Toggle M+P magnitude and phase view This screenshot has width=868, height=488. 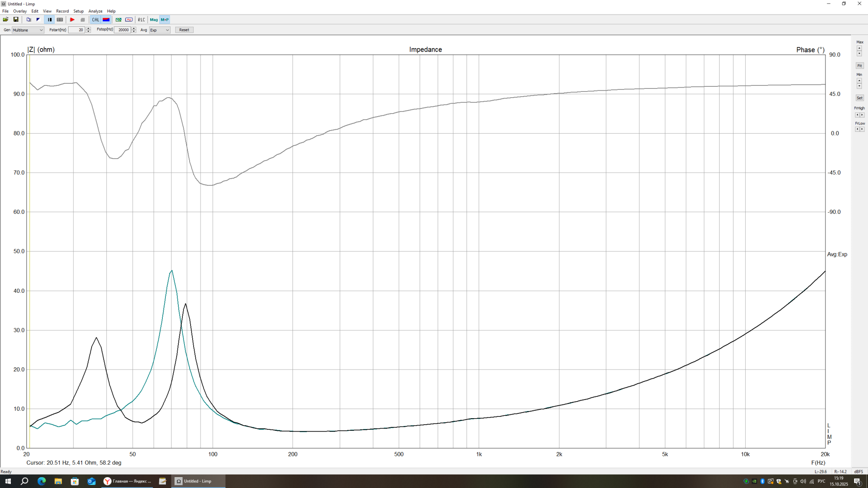click(x=165, y=20)
